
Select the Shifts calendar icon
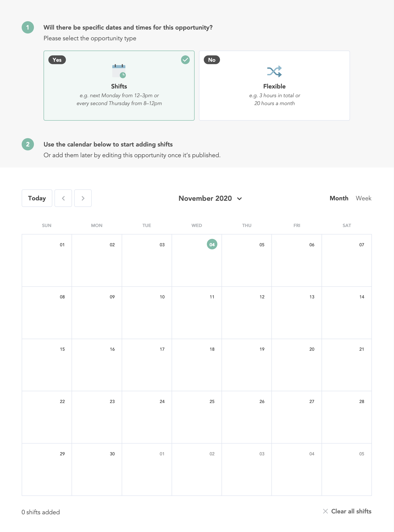click(119, 71)
